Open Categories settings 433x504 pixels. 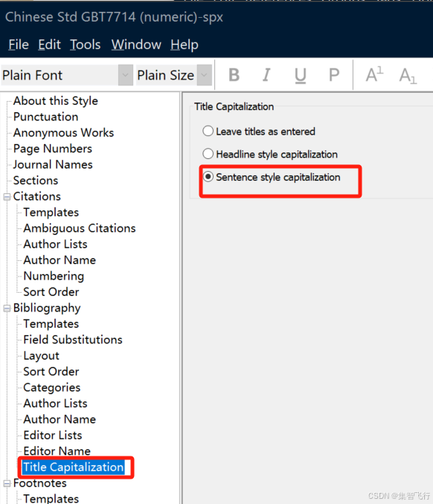pos(51,387)
